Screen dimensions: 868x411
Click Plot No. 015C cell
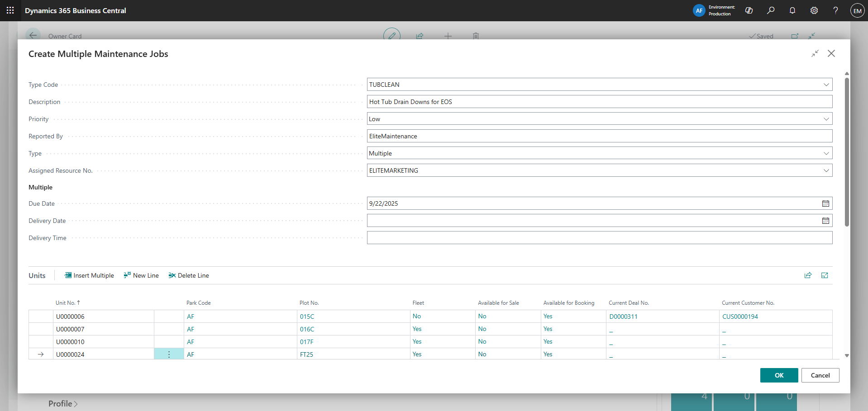point(353,317)
